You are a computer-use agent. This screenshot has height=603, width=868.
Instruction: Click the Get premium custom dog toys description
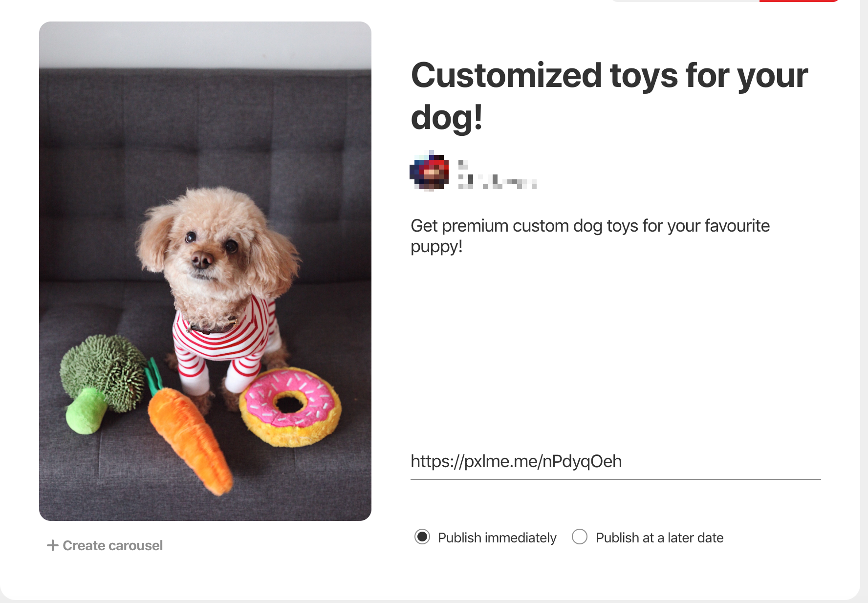[x=590, y=236]
